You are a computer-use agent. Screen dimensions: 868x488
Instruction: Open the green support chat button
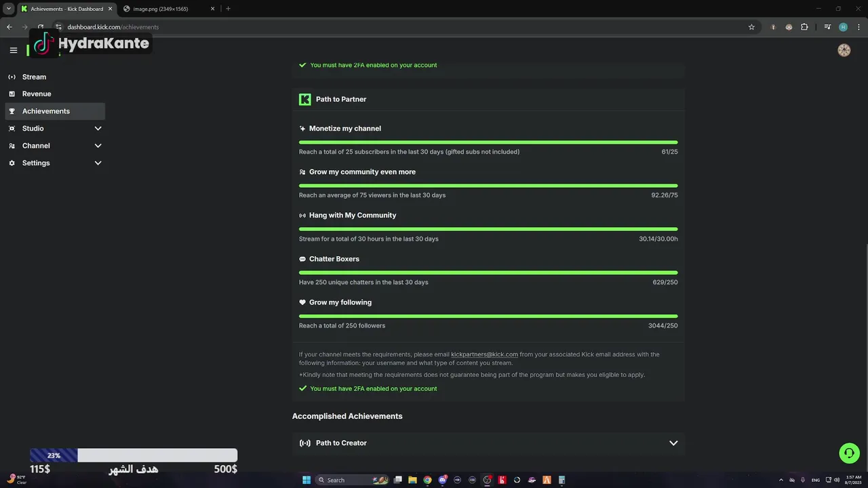tap(849, 453)
